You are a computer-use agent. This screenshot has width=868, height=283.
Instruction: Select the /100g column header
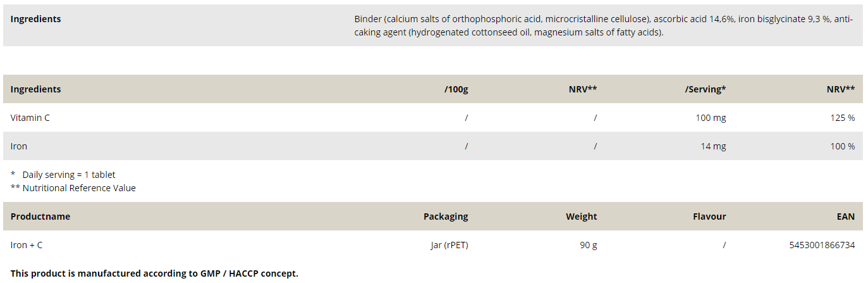pyautogui.click(x=456, y=89)
